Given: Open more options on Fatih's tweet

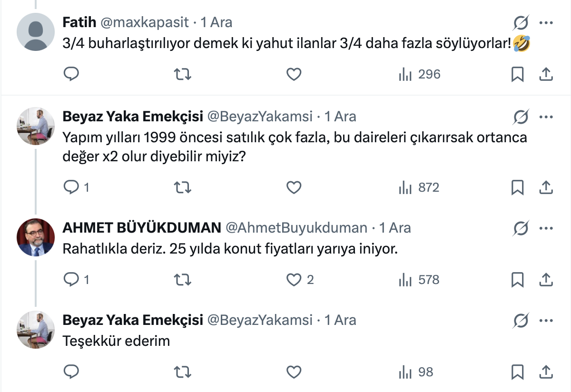Looking at the screenshot, I should 546,23.
